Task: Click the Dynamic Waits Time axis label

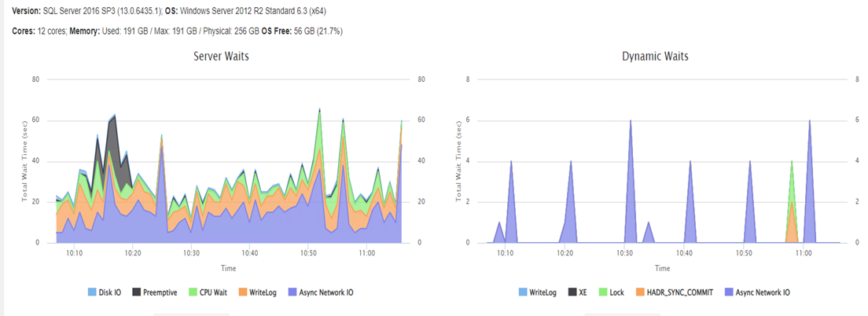Action: pyautogui.click(x=662, y=268)
